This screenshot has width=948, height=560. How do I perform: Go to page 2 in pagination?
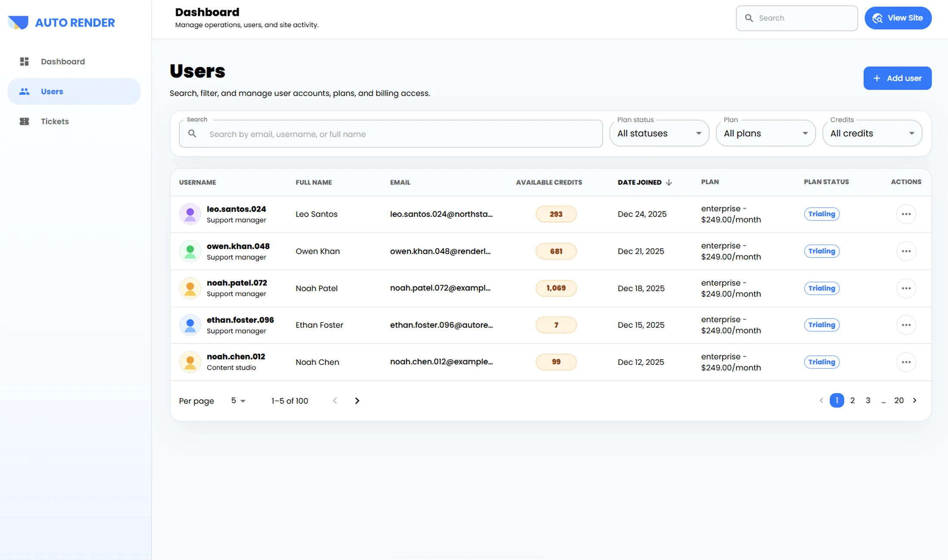coord(852,400)
